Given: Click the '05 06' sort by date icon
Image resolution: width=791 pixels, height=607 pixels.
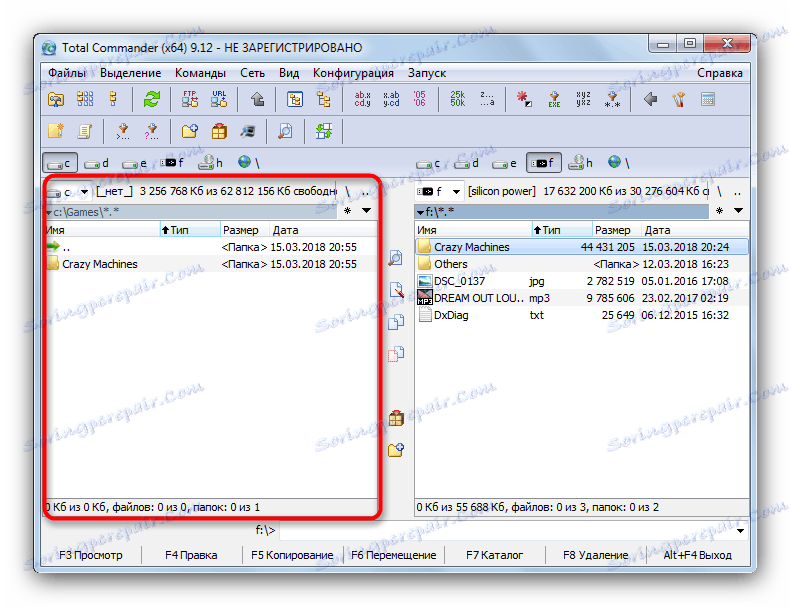Looking at the screenshot, I should (x=419, y=99).
